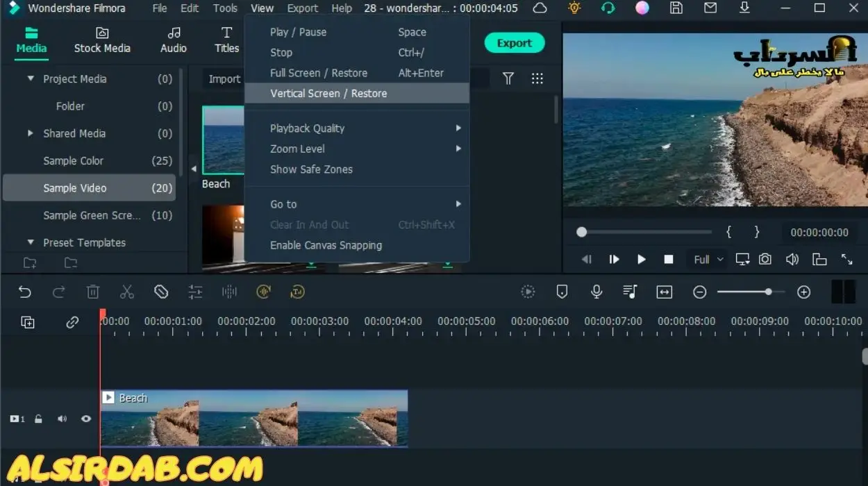Image resolution: width=868 pixels, height=486 pixels.
Task: Take a snapshot with the camera icon
Action: (765, 259)
